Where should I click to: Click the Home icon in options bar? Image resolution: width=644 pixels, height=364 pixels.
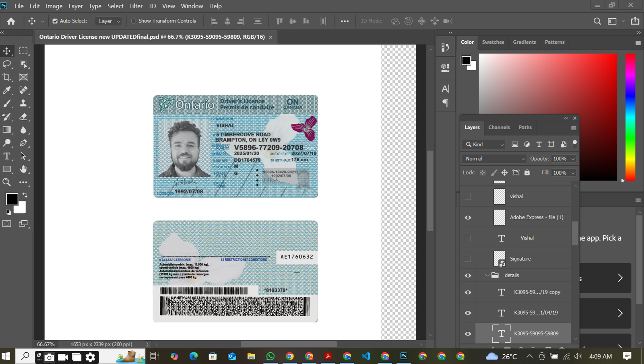[x=11, y=21]
